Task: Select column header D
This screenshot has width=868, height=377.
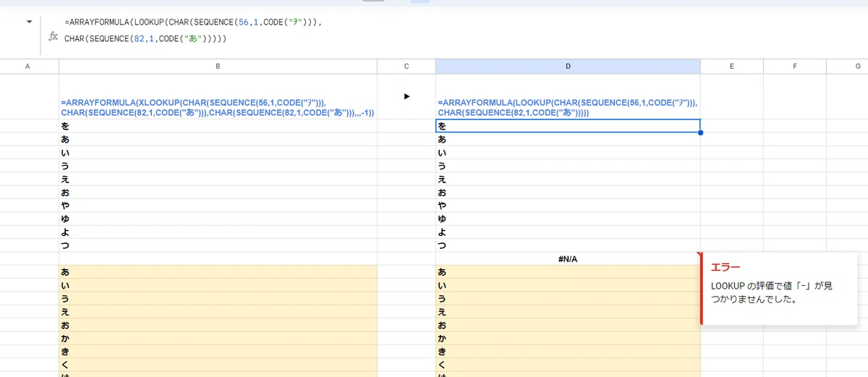Action: pos(568,66)
